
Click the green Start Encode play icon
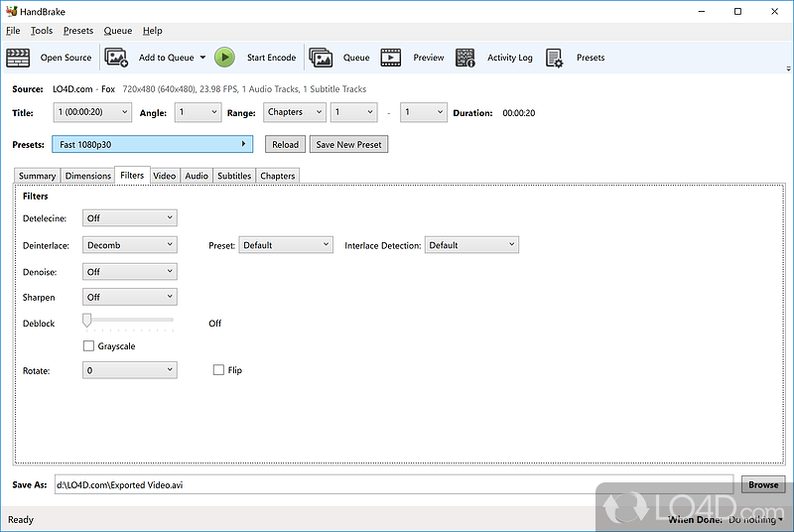[224, 58]
